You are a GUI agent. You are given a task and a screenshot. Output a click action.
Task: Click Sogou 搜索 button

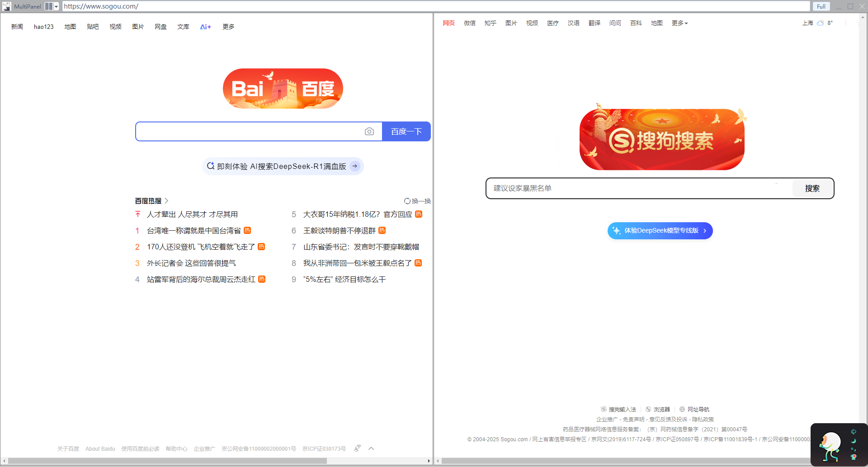point(812,188)
